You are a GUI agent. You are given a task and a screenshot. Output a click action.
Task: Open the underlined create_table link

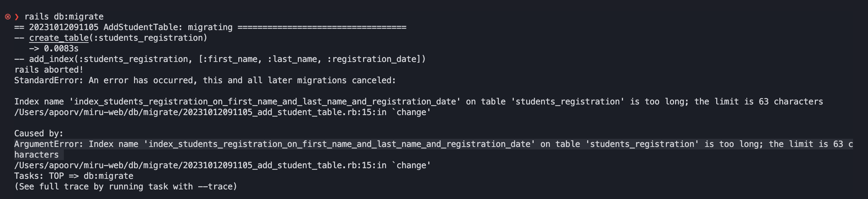pos(59,38)
